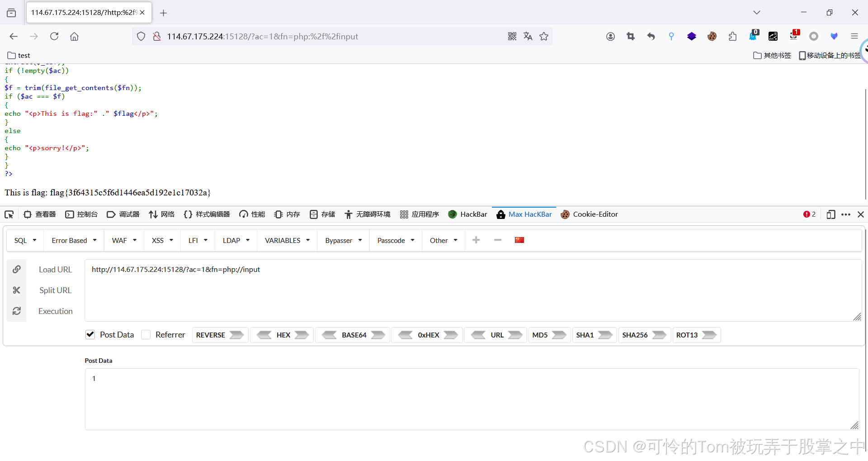868x461 pixels.
Task: Open the Cookie-Editor cookie icon in devtools
Action: (565, 214)
